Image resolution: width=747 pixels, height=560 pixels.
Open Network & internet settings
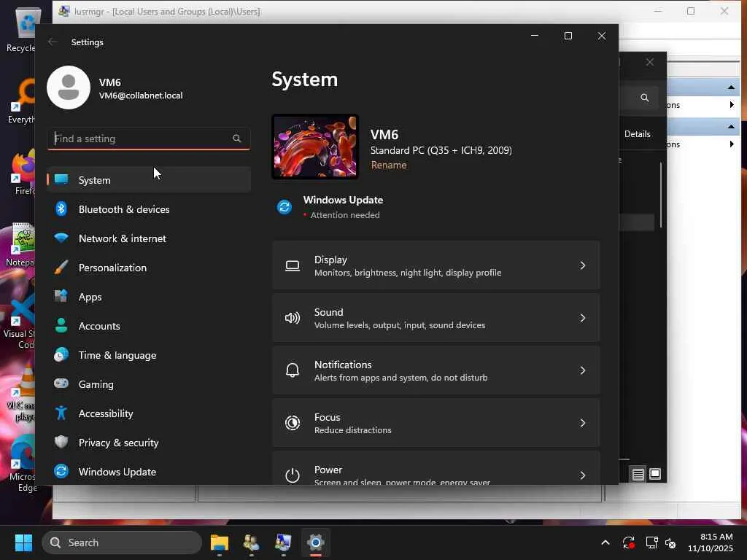(149, 238)
